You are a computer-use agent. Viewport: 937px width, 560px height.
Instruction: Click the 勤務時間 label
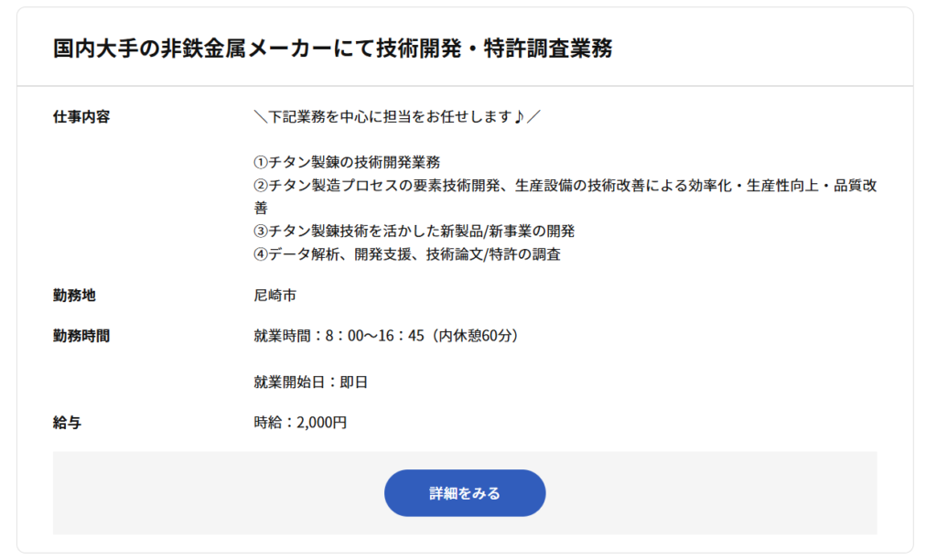(x=81, y=336)
